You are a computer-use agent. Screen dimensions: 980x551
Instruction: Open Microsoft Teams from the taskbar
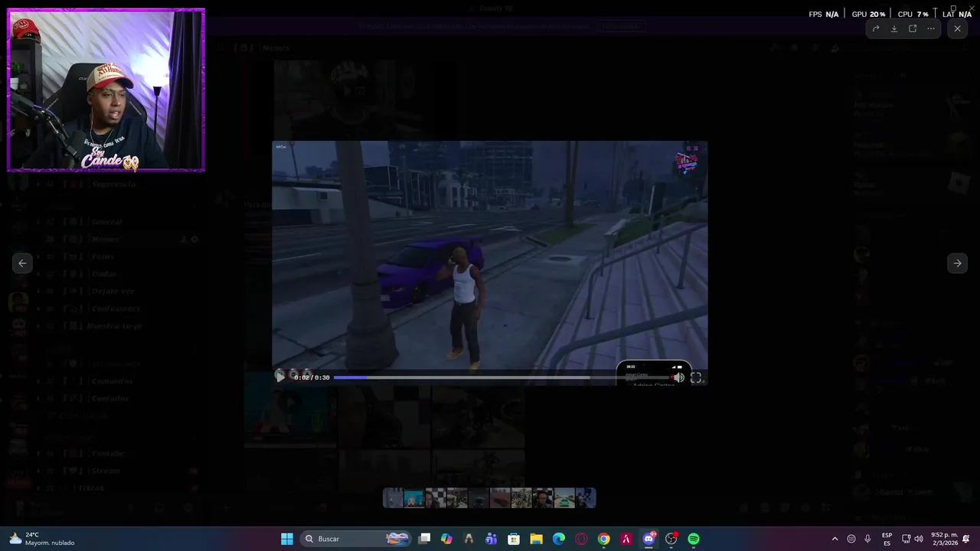(492, 539)
